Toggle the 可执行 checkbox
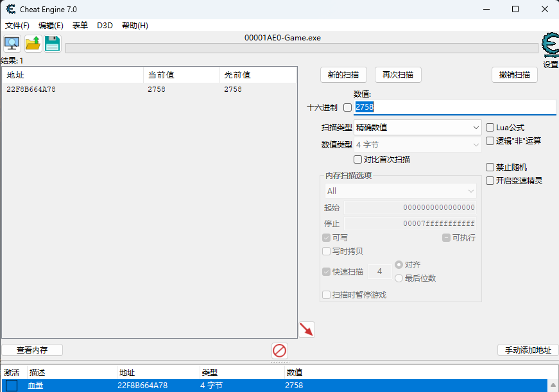 click(x=446, y=237)
